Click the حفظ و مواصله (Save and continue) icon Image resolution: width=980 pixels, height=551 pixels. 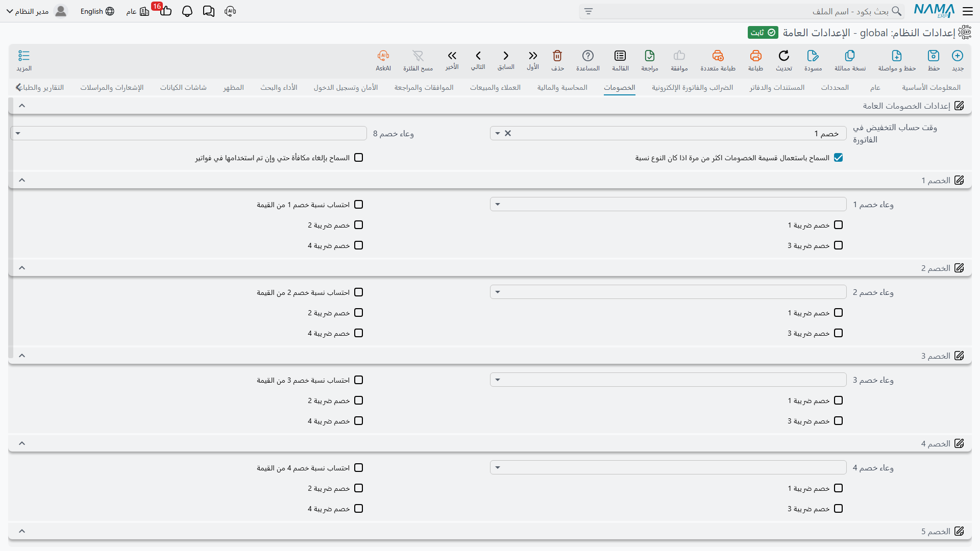[897, 56]
